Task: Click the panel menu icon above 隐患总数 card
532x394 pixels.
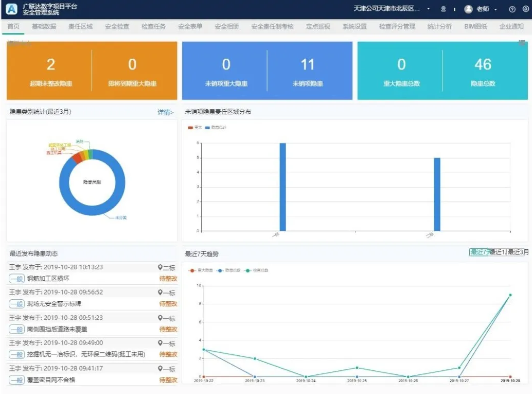Action: click(522, 43)
